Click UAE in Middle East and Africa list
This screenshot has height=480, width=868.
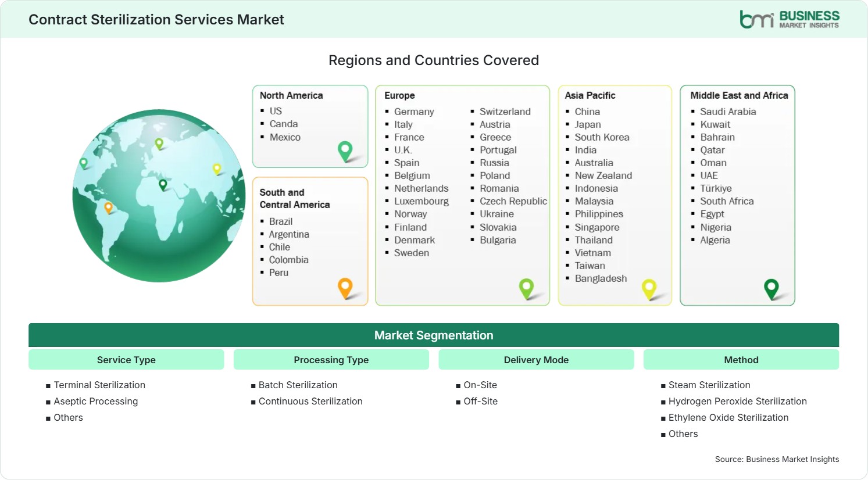click(x=709, y=175)
